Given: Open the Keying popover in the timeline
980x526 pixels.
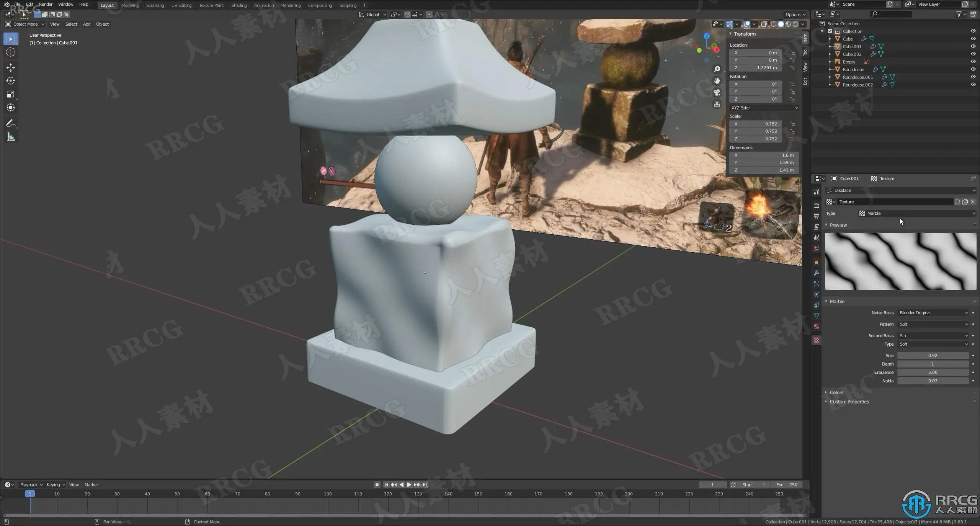Looking at the screenshot, I should 56,485.
